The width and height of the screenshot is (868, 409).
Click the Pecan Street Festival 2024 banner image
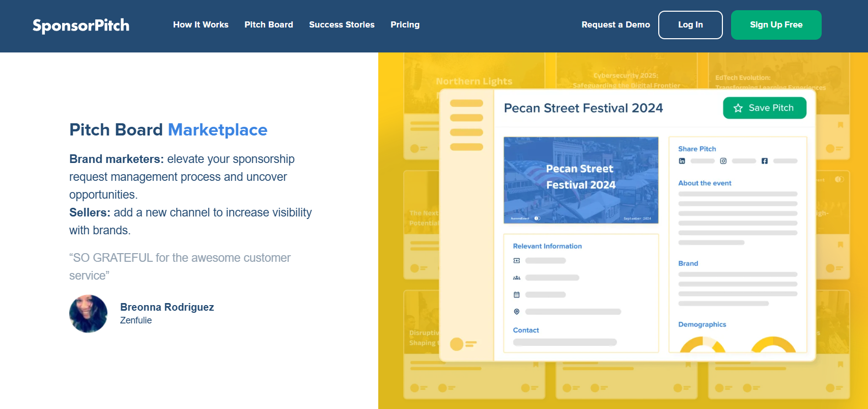[x=581, y=180]
